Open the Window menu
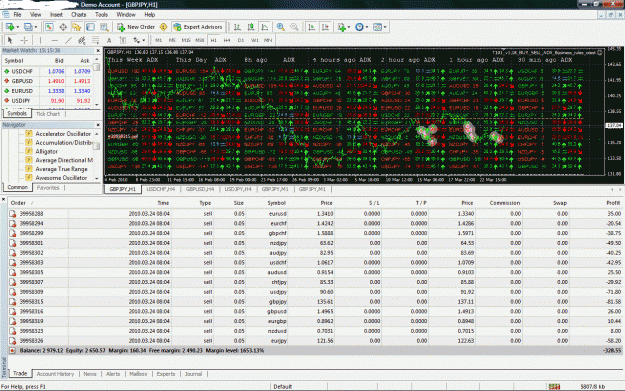The image size is (625, 391). pos(126,15)
